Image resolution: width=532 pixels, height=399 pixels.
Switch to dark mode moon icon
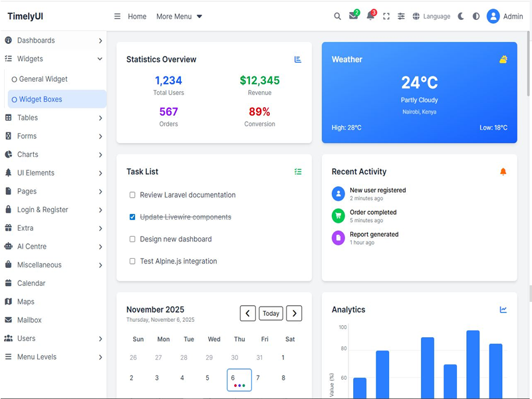point(461,17)
